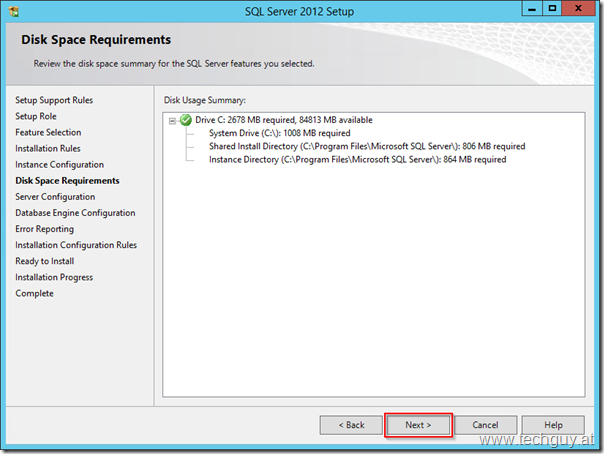Select the Installation Configuration Rules step
Image resolution: width=604 pixels, height=454 pixels.
tap(76, 245)
